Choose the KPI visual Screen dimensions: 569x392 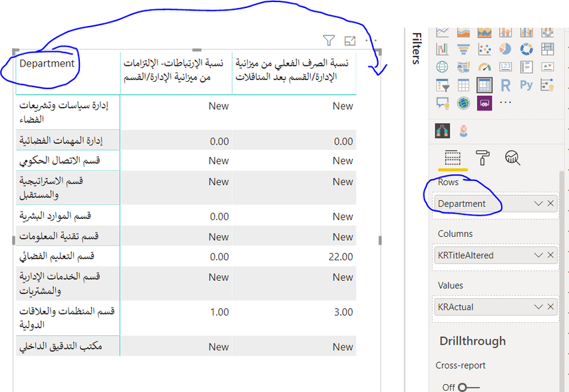coord(547,67)
